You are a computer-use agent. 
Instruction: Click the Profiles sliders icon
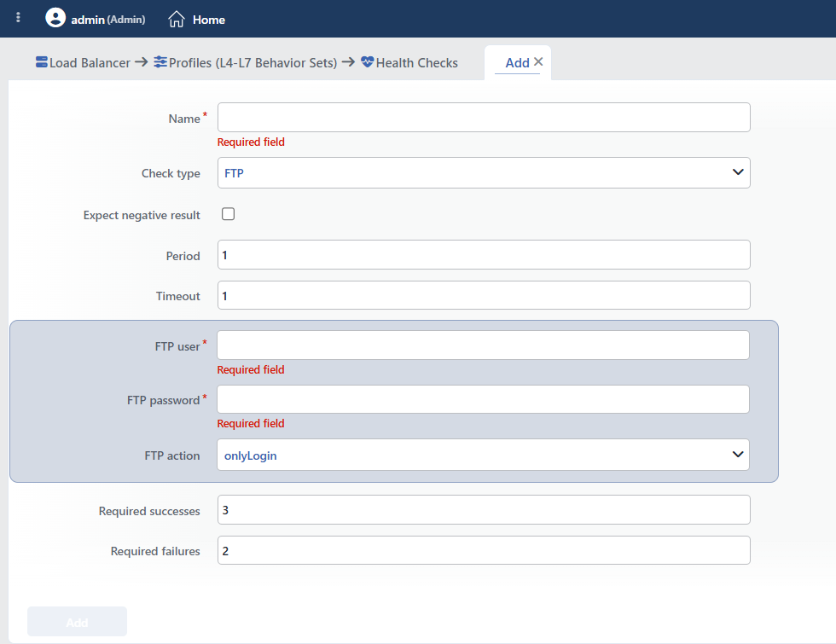160,61
